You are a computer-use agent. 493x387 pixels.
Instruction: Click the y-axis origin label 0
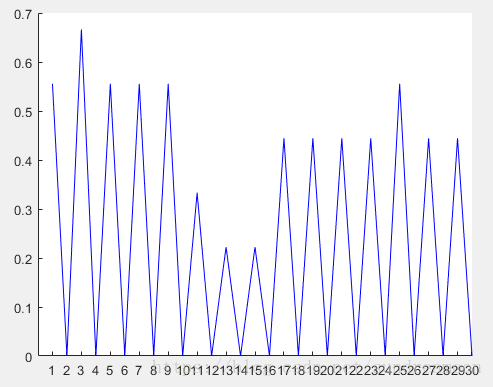[x=29, y=357]
